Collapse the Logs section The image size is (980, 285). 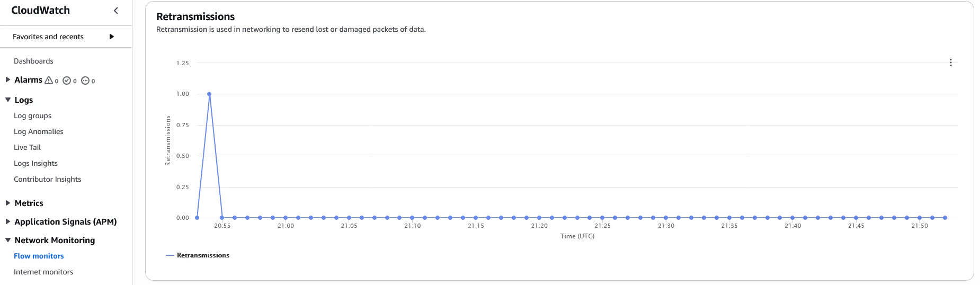click(x=8, y=100)
